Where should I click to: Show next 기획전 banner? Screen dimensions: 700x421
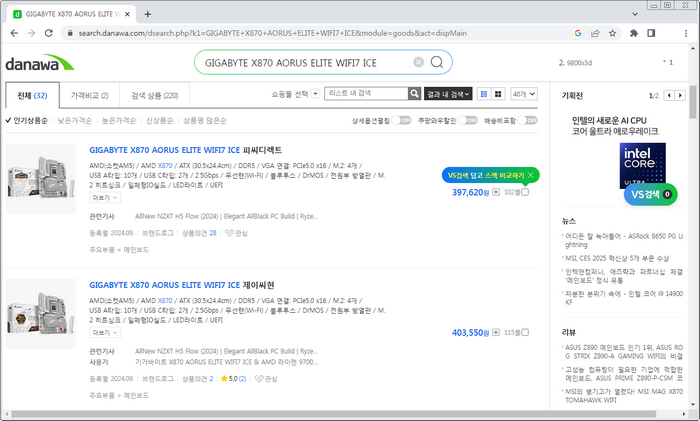(x=680, y=96)
